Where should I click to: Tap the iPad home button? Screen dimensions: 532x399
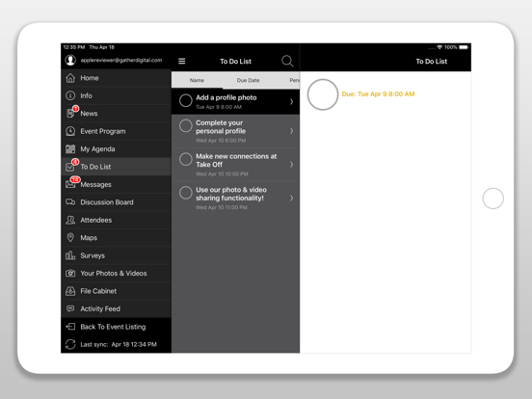tap(493, 199)
